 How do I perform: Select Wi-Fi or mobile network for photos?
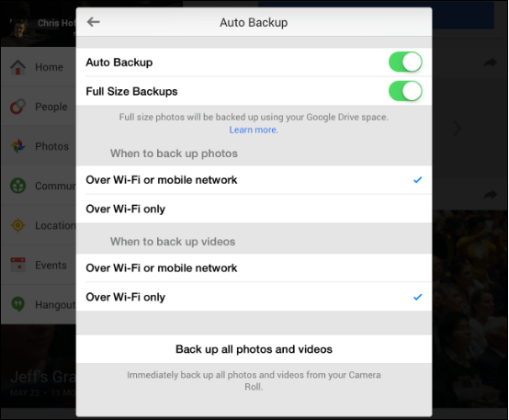[x=254, y=180]
